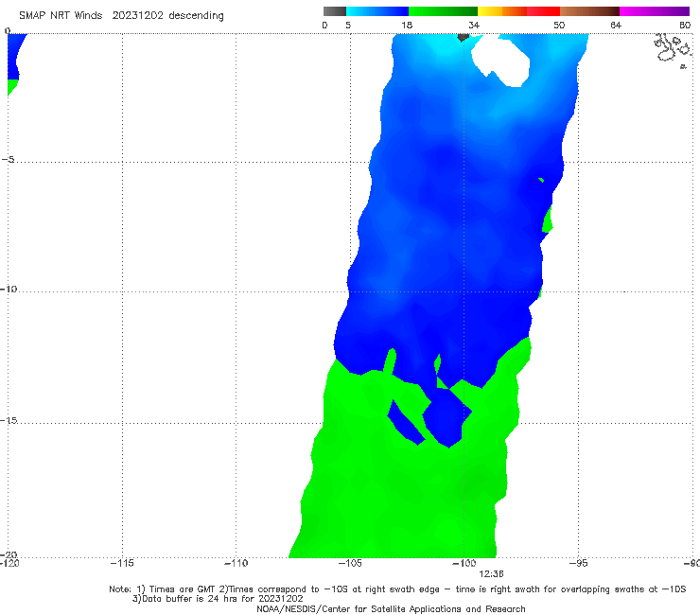Select the gray segment of the color bar
Image resolution: width=700 pixels, height=615 pixels.
[335, 11]
